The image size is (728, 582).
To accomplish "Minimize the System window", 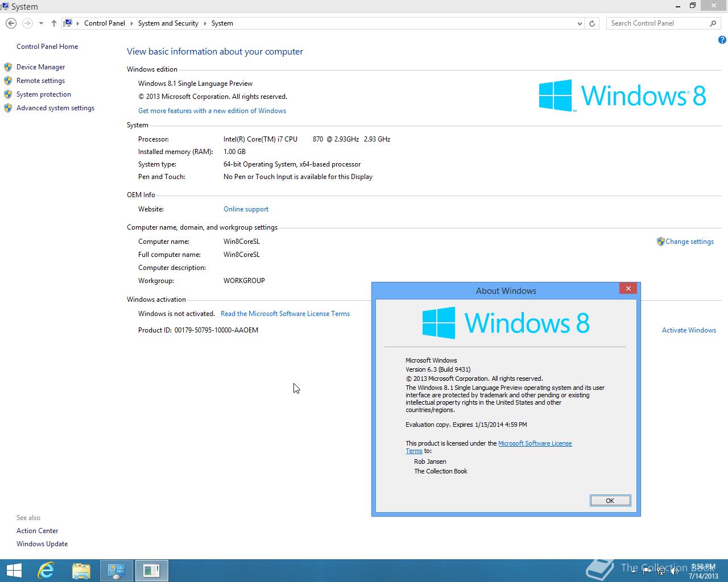I will click(678, 6).
